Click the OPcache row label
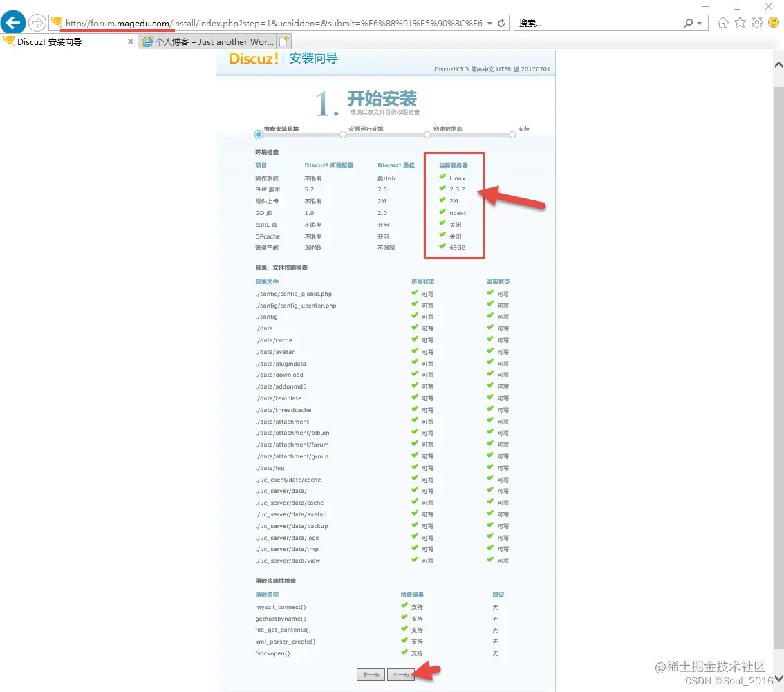784x692 pixels. 268,236
